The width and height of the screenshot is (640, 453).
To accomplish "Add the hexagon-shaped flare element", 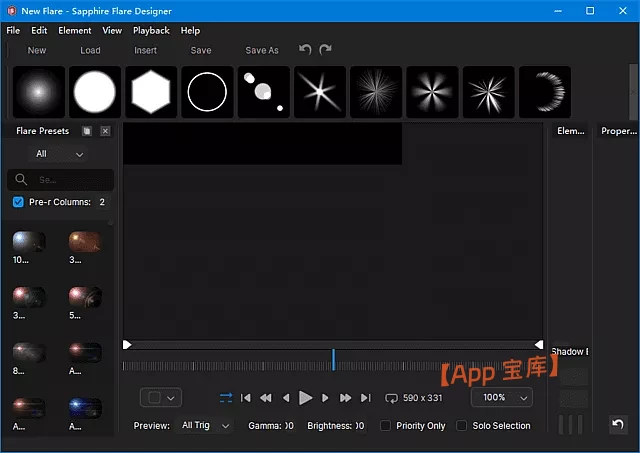I will [152, 92].
